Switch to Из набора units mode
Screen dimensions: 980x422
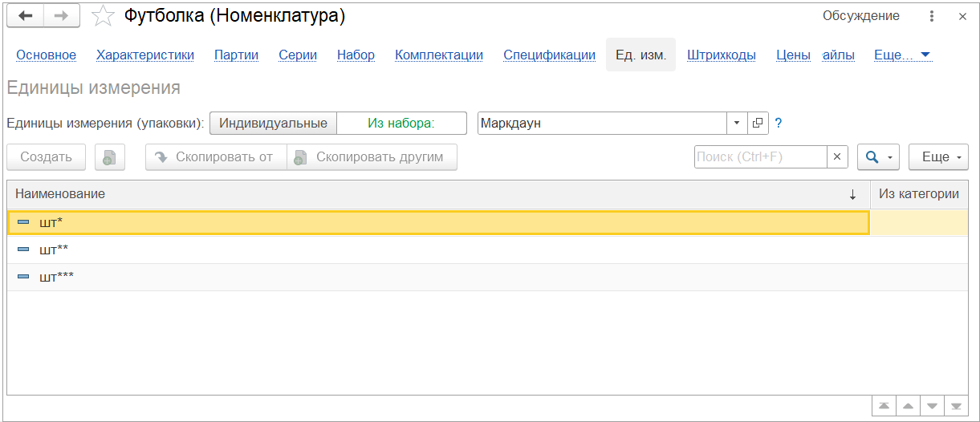click(x=401, y=124)
